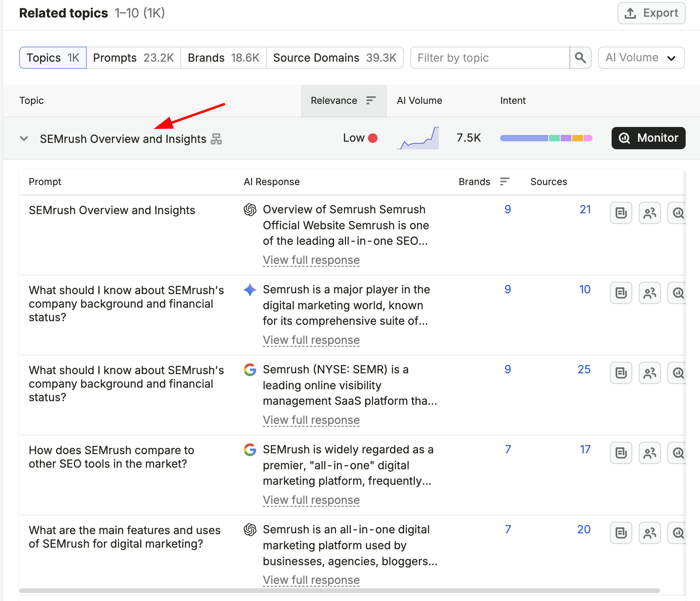The image size is (700, 601).
Task: Click the topic hierarchy icon beside SEMrush Overview
Action: coord(216,139)
